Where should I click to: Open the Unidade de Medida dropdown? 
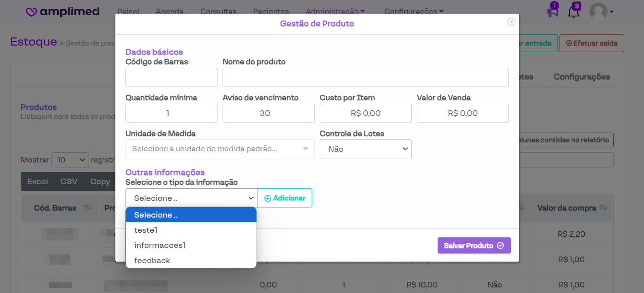click(x=220, y=149)
